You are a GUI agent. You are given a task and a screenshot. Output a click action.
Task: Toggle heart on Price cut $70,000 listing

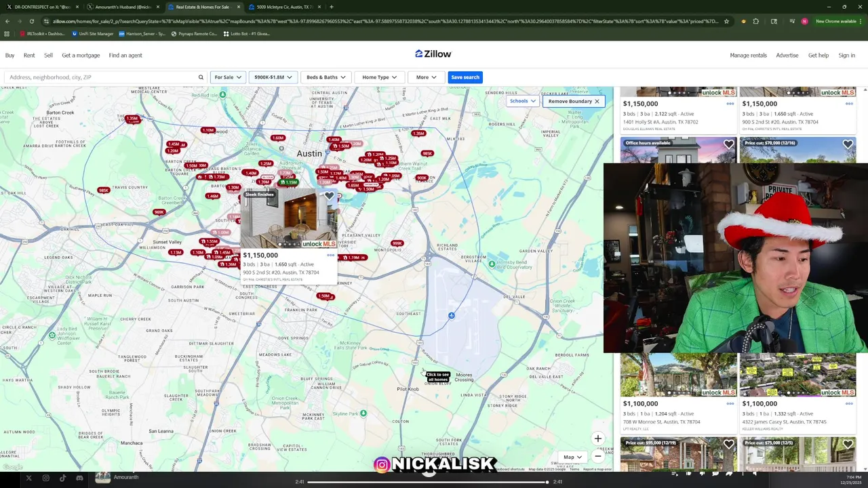(x=848, y=144)
